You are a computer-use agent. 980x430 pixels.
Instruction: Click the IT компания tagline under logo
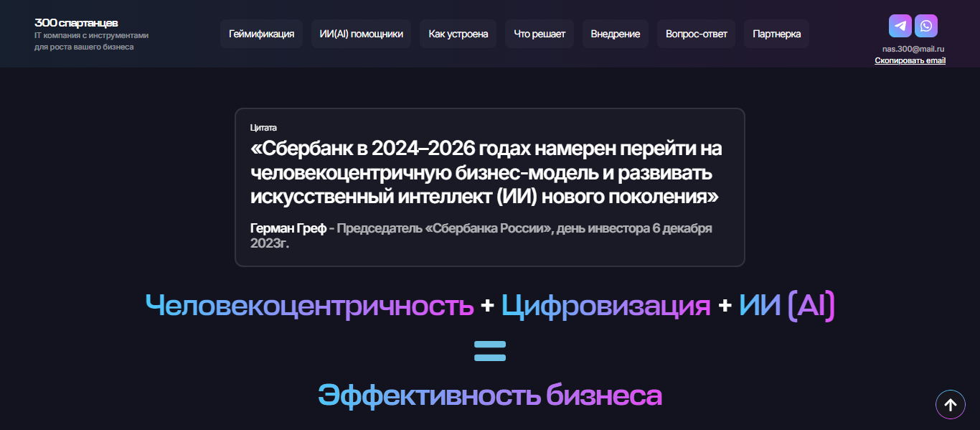point(91,41)
